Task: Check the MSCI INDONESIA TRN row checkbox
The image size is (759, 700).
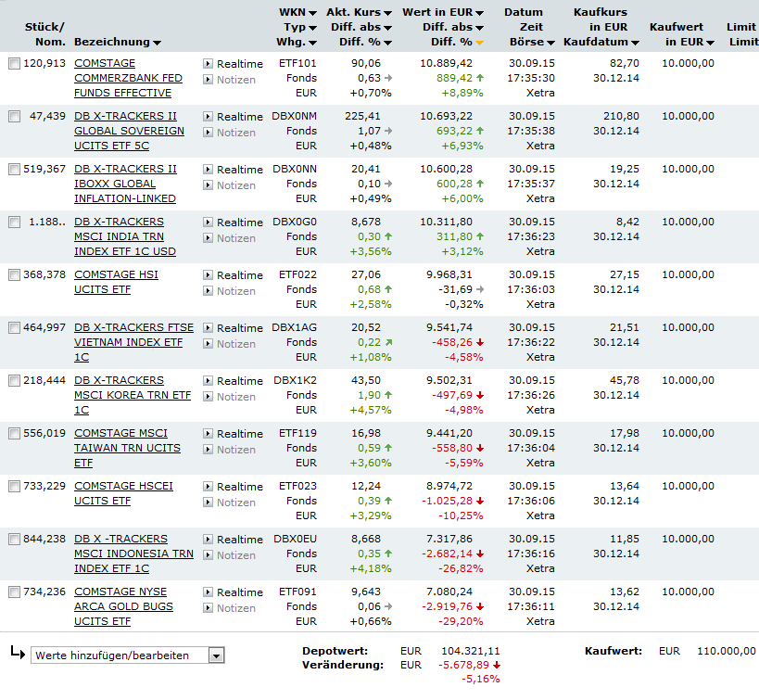Action: point(15,539)
